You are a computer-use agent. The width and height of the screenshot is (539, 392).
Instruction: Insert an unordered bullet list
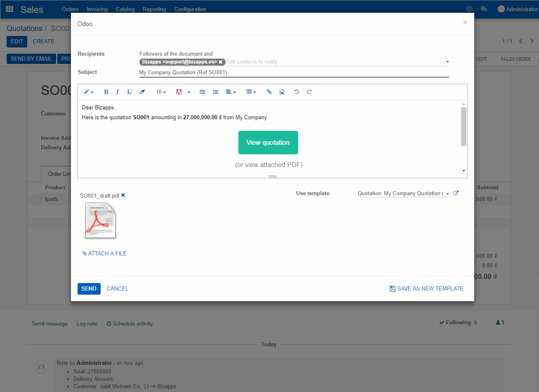pos(202,92)
